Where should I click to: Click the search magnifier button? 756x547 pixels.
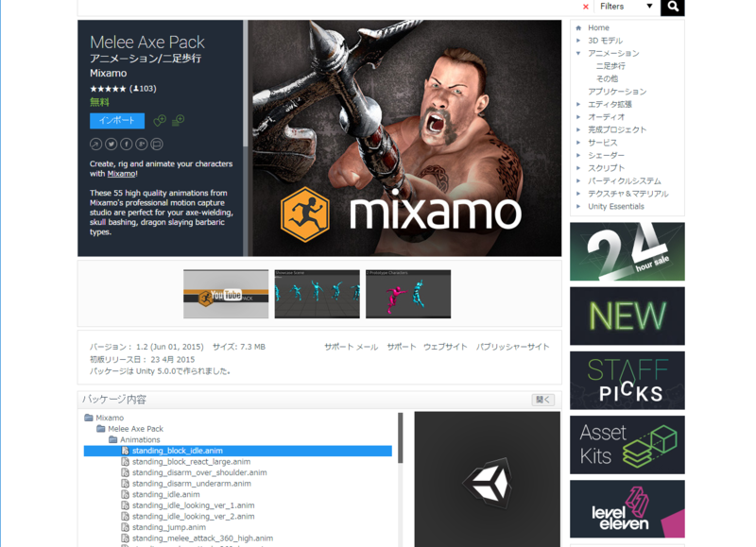click(673, 7)
